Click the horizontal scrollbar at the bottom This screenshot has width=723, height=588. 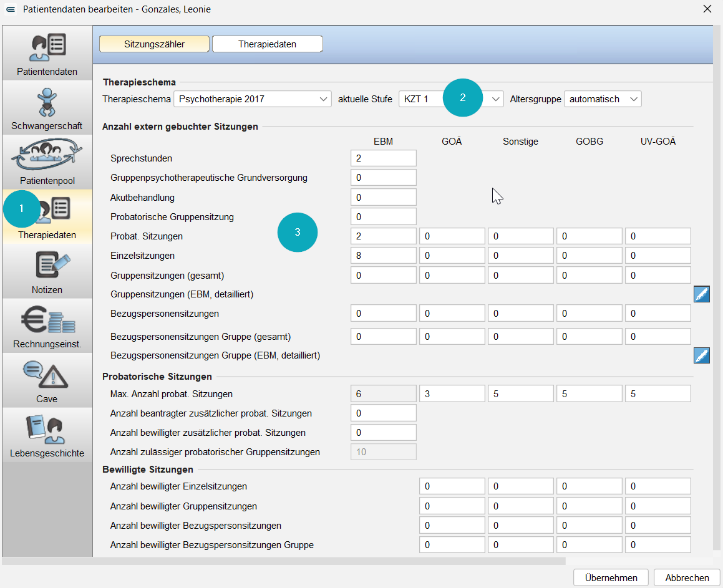pos(284,561)
